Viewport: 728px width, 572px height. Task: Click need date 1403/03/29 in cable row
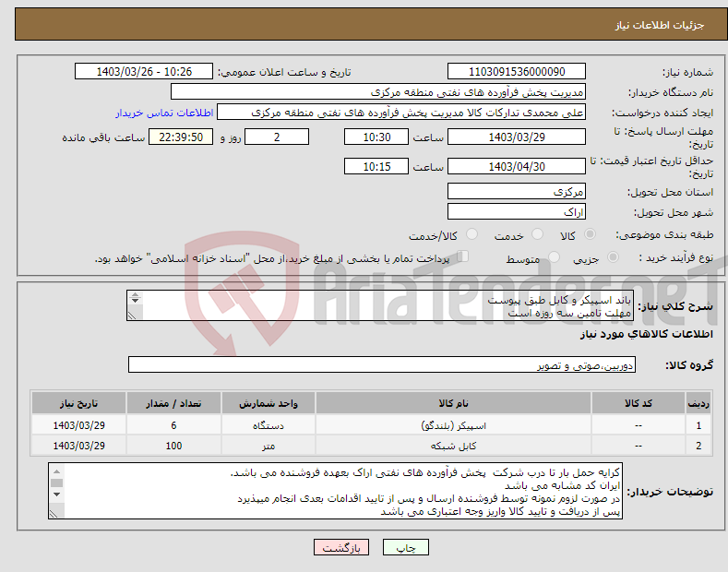pyautogui.click(x=79, y=446)
